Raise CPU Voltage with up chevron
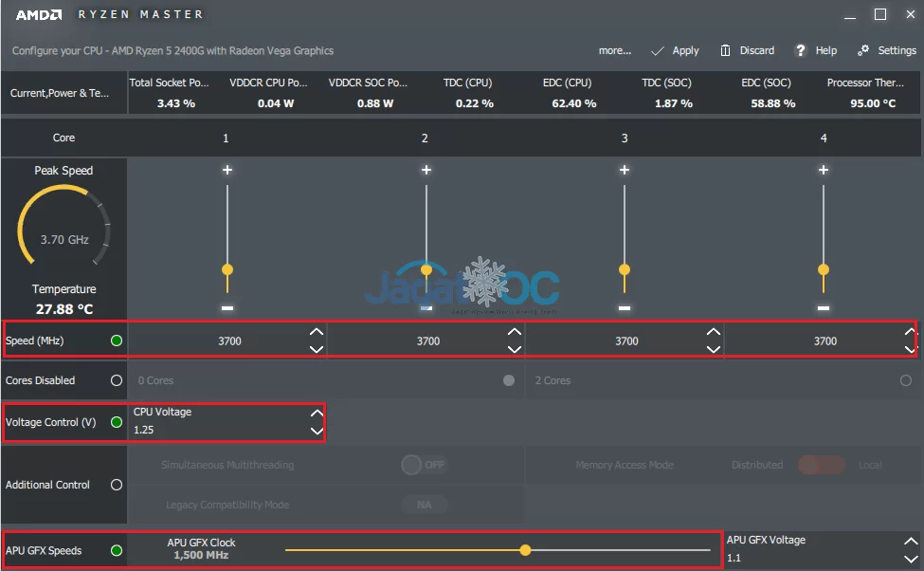This screenshot has width=924, height=571. click(317, 413)
